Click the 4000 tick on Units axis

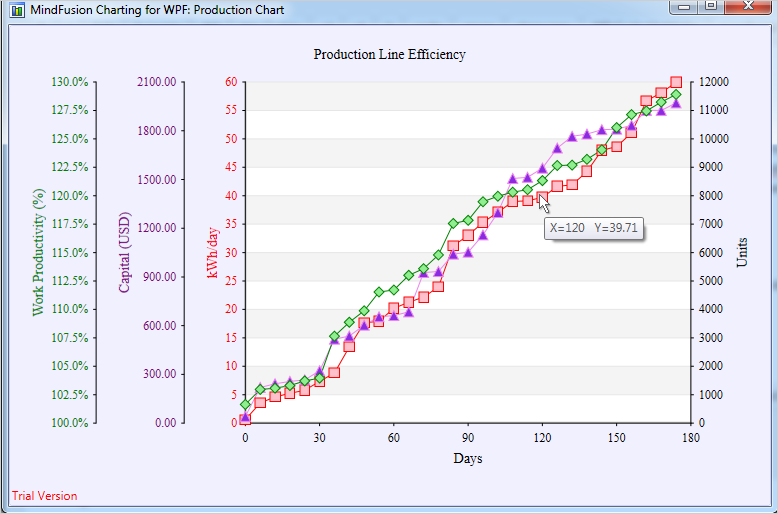pyautogui.click(x=711, y=309)
